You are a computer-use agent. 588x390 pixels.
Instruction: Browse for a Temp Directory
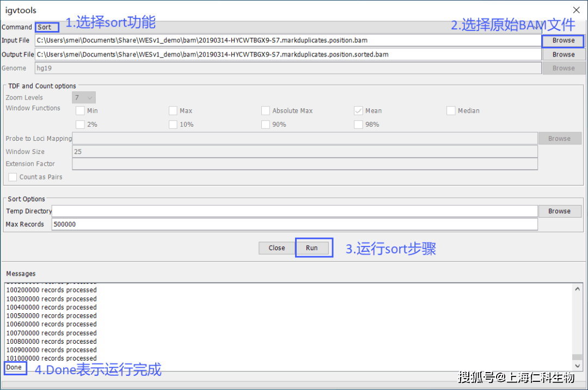coord(560,211)
